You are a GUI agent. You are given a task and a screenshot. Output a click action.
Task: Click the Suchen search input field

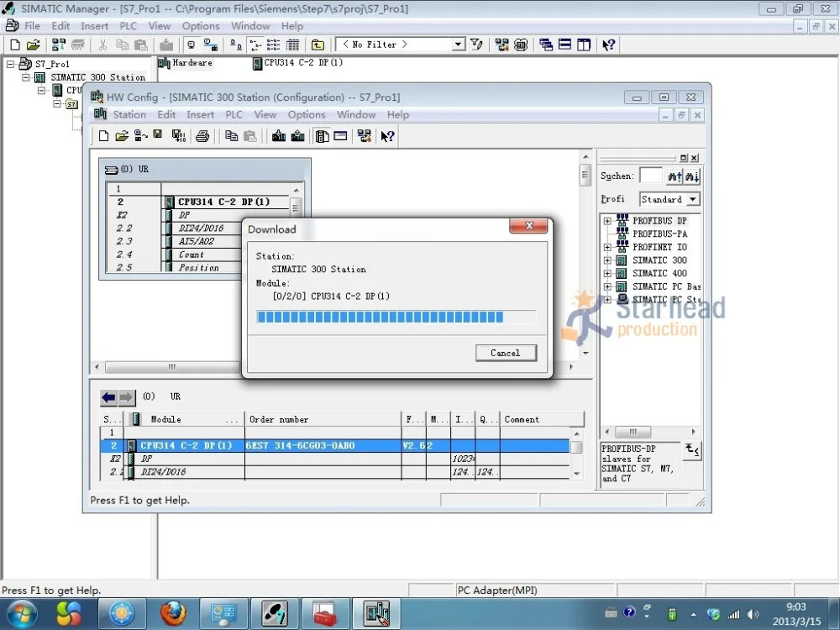click(651, 176)
